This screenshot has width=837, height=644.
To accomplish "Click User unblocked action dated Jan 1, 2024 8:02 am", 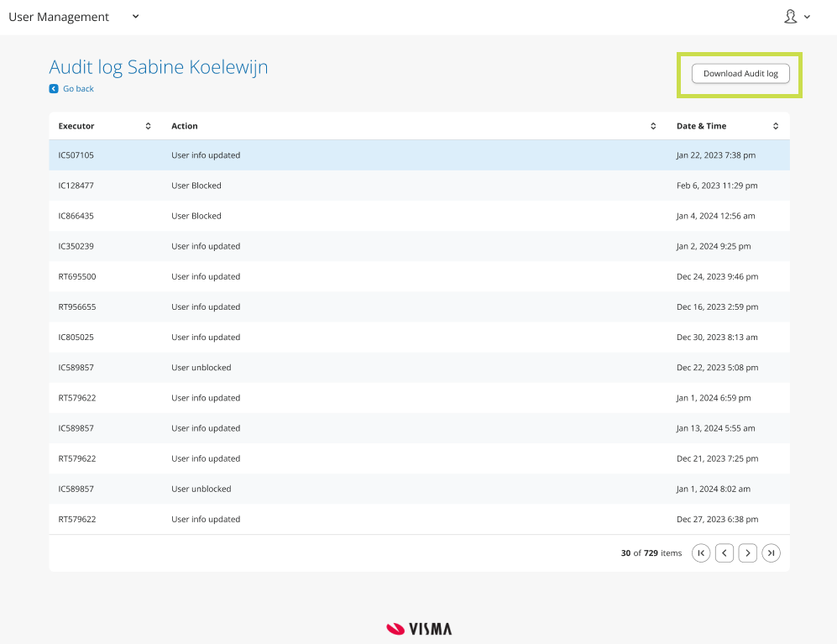I will (x=201, y=490).
